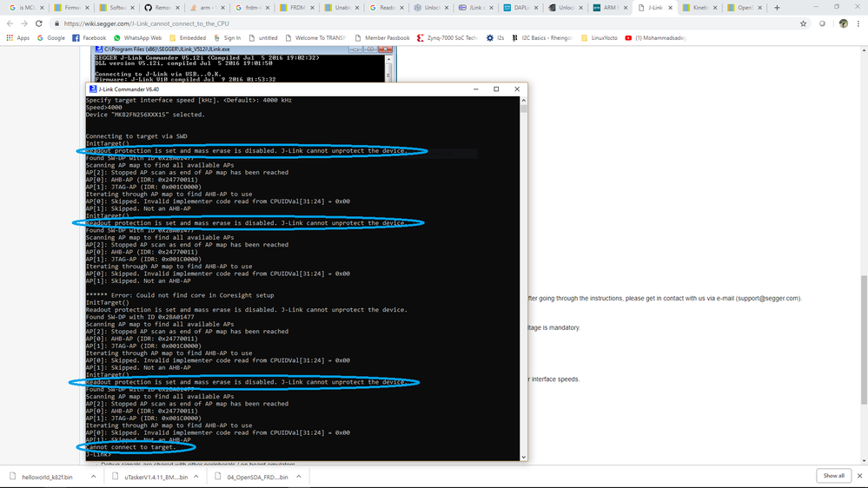Open download options for 04_OpenSDA_FRD...bin
The image size is (868, 488).
[299, 477]
